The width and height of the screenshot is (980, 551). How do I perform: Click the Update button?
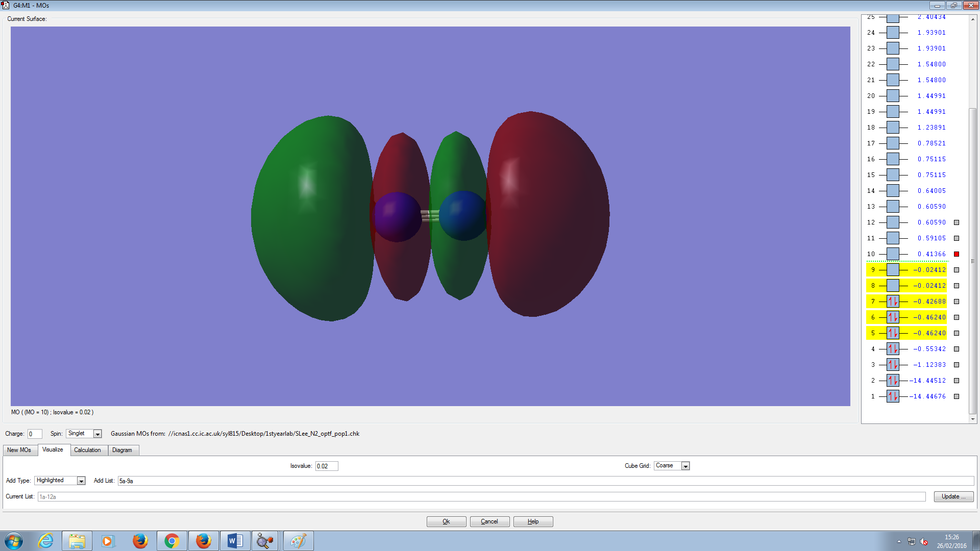coord(953,496)
